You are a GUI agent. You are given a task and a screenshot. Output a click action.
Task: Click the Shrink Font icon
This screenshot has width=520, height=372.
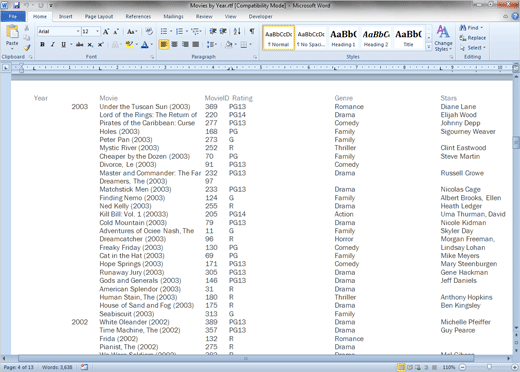point(116,31)
